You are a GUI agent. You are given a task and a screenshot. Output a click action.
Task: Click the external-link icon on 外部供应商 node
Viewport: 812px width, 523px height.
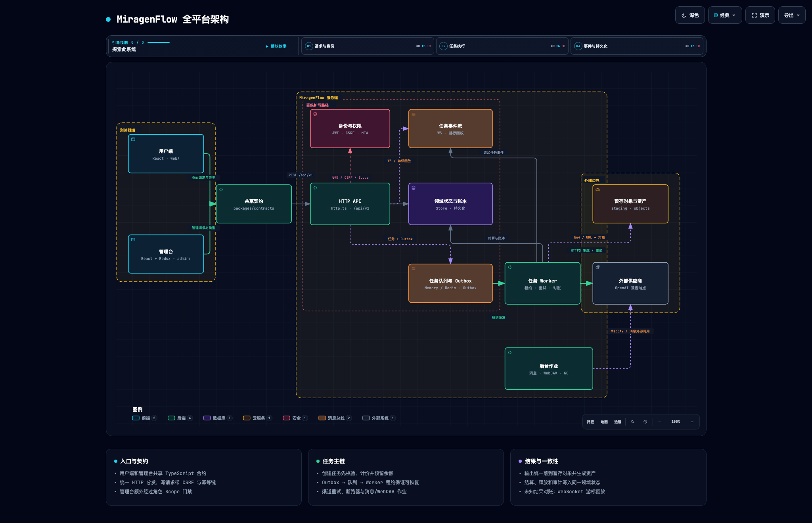(598, 267)
